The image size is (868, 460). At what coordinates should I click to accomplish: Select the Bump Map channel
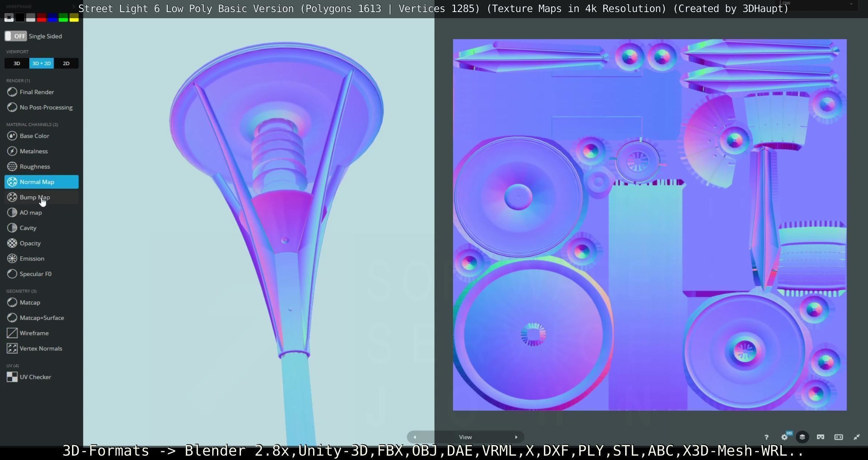pyautogui.click(x=35, y=197)
